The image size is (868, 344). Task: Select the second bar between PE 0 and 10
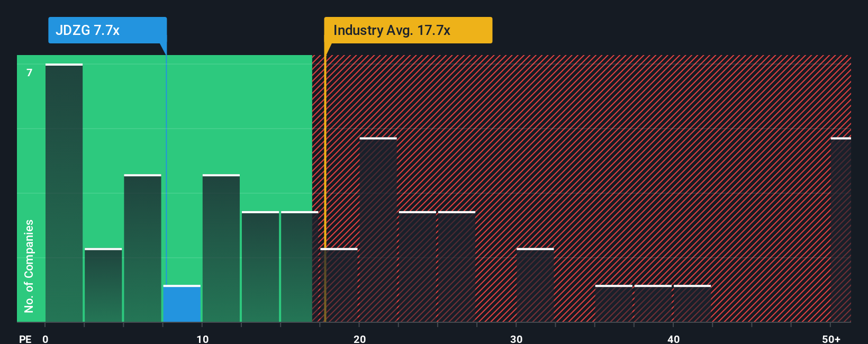103,285
